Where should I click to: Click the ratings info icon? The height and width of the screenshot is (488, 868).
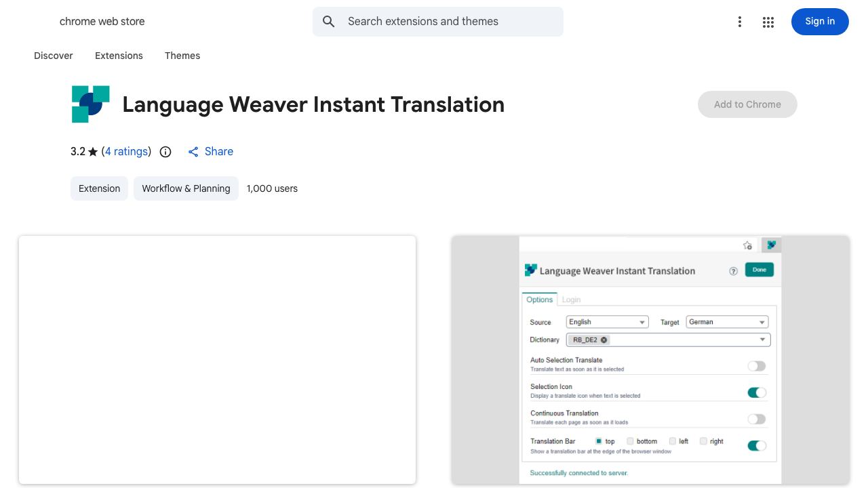click(165, 152)
